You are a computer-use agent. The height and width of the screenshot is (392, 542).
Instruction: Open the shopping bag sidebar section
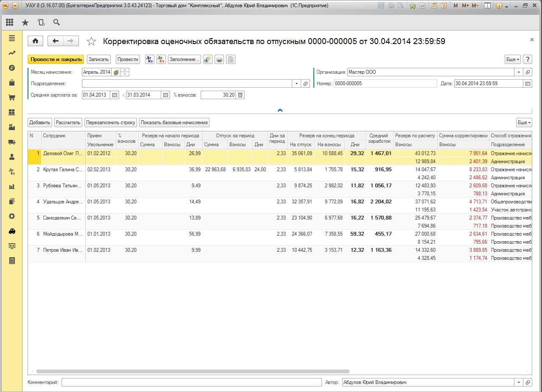(12, 83)
